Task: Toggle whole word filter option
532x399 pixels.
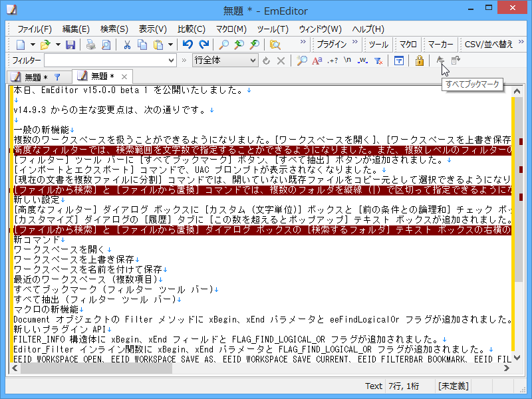Action: [362, 61]
